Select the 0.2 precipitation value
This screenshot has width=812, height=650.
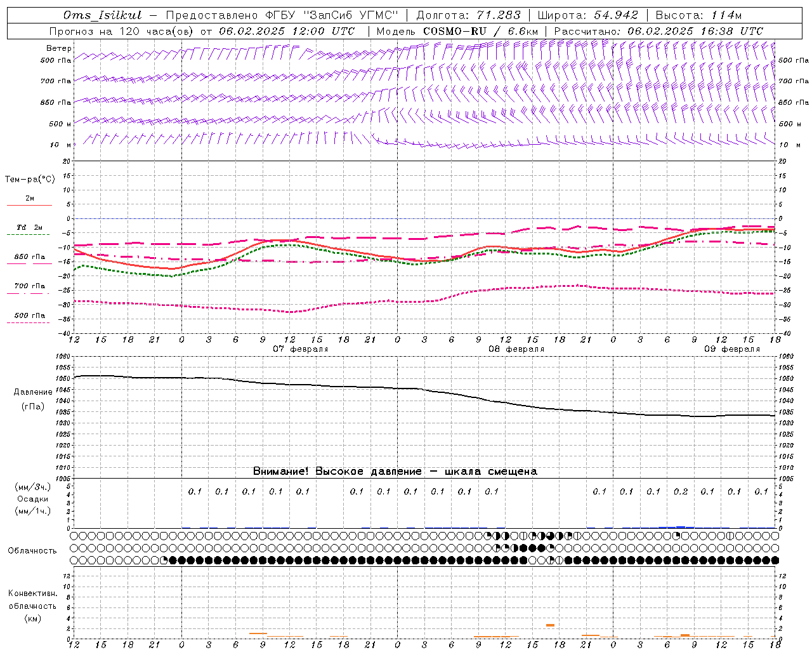(x=680, y=491)
